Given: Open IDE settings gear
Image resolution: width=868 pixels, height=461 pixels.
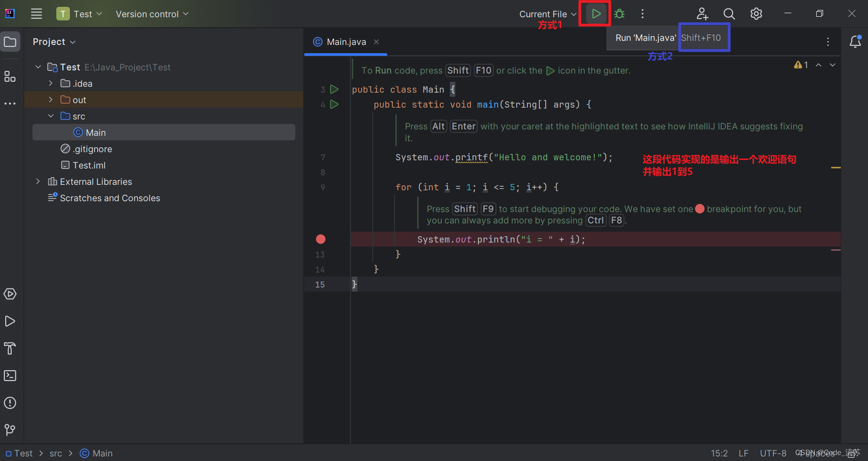Looking at the screenshot, I should [756, 14].
